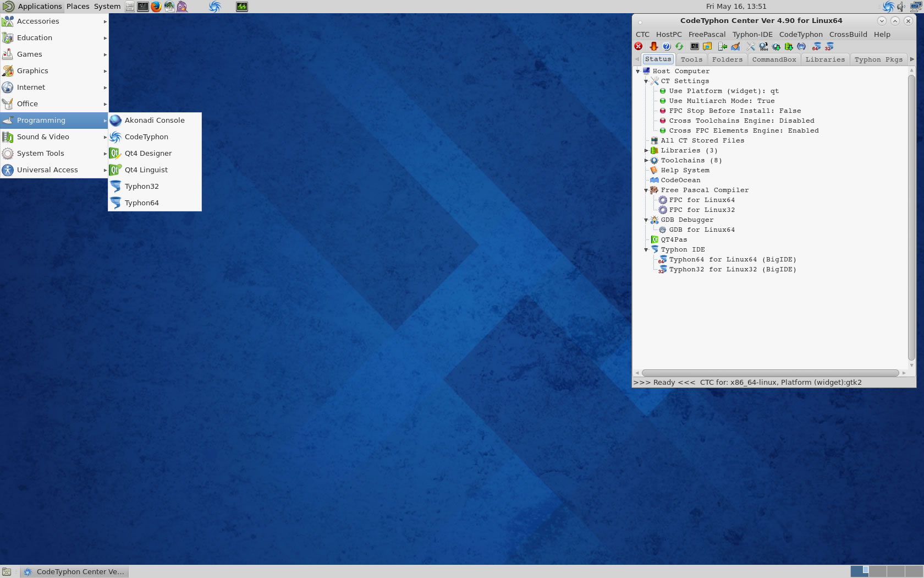Image resolution: width=924 pixels, height=578 pixels.
Task: Click the gear with green download arrow icon
Action: (x=776, y=47)
